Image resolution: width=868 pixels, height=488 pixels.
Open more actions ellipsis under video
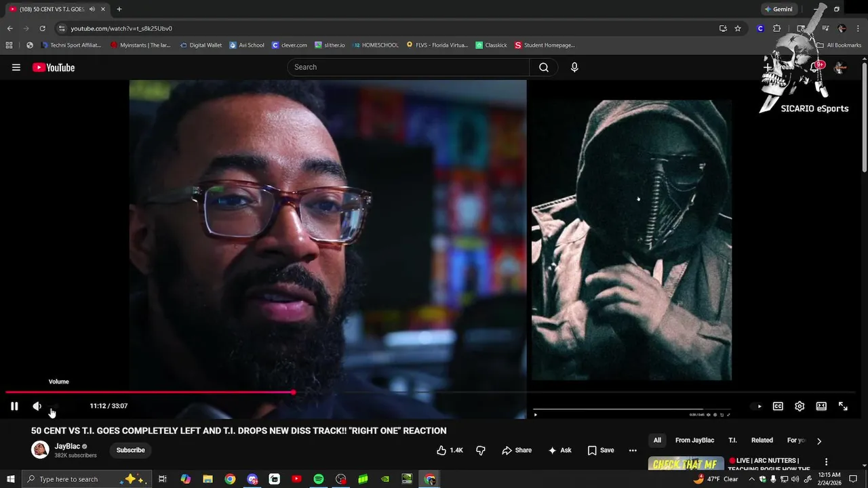[633, 450]
